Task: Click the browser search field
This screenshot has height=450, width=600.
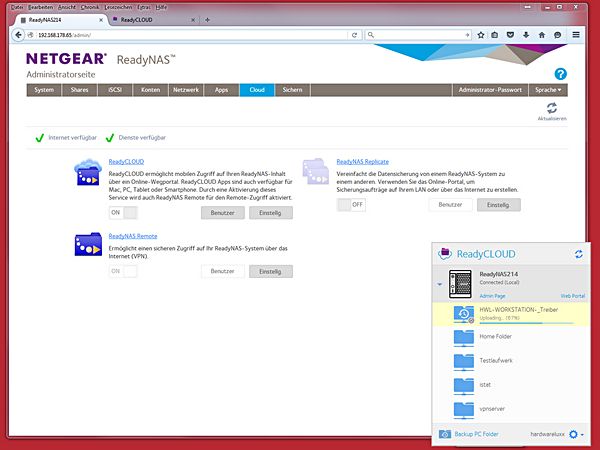Action: (419, 35)
